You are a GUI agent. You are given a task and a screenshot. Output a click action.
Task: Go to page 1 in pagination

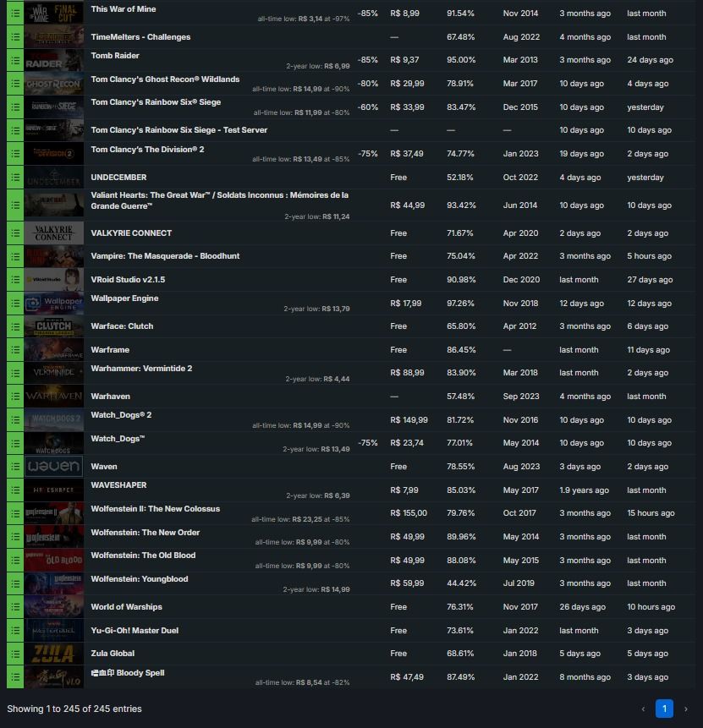coord(664,709)
